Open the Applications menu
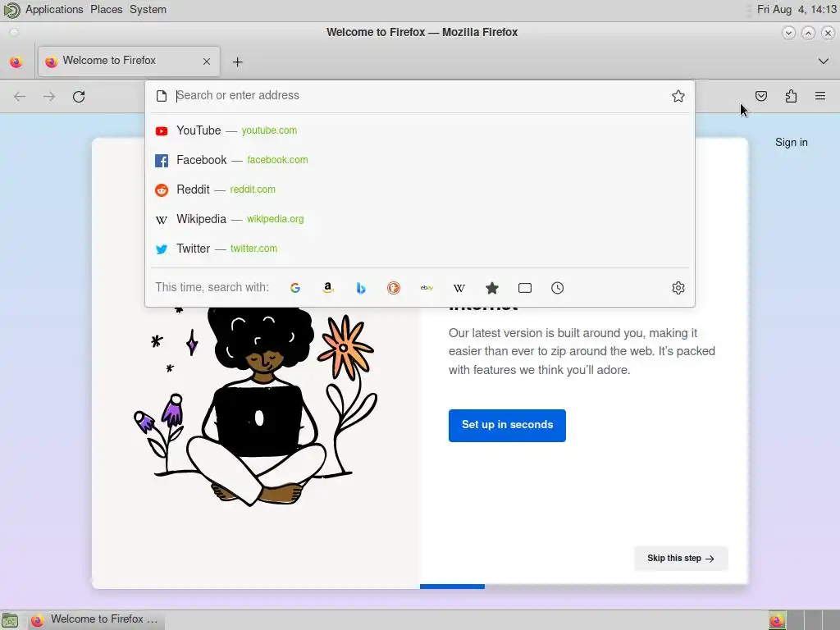Screen dimensions: 840x630 pyautogui.click(x=54, y=10)
